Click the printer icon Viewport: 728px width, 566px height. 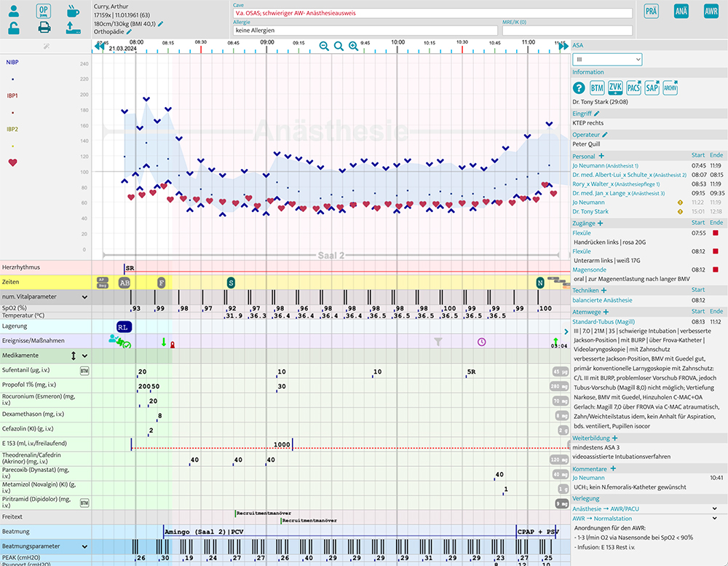point(44,28)
